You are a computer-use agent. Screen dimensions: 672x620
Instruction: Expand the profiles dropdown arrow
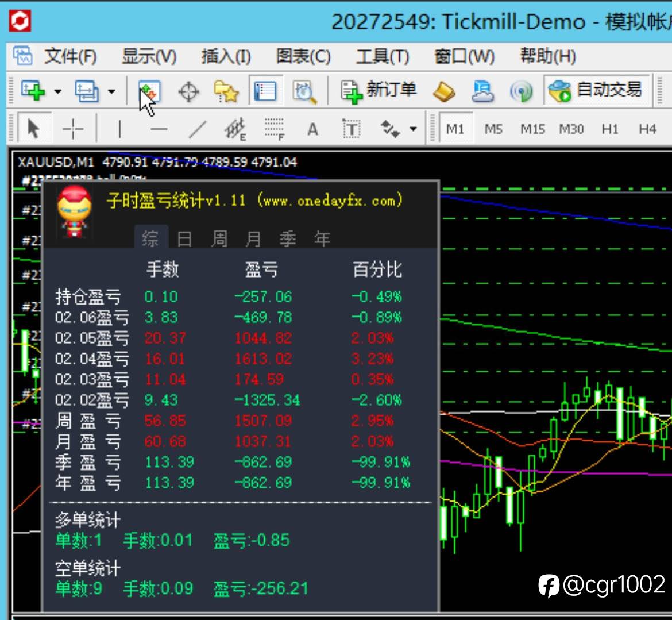(x=111, y=91)
